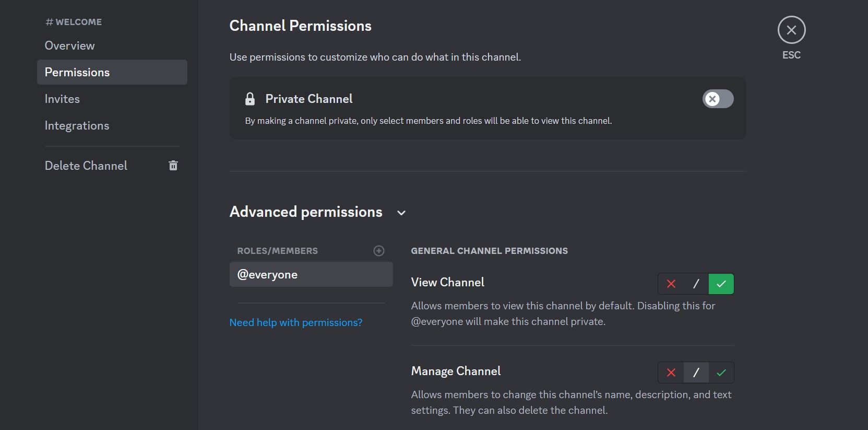Set View Channel permission to neutral slash

click(x=696, y=284)
